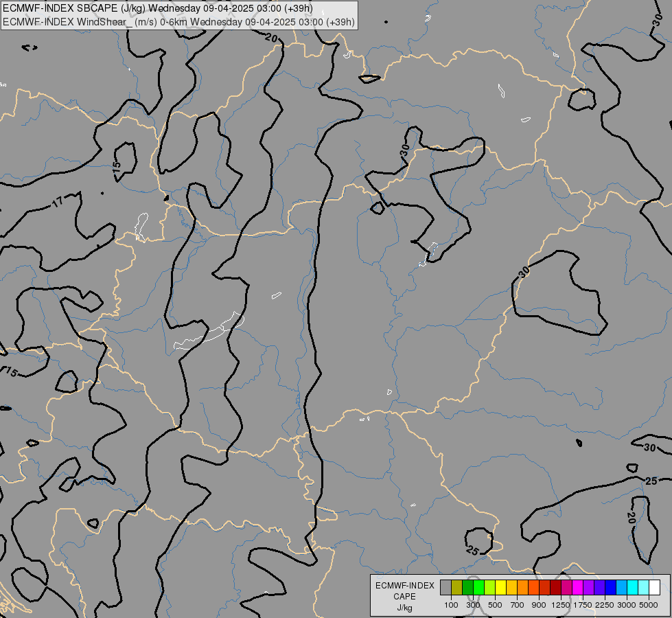Click the WindShear_ (m/s) 0-6km title line
The width and height of the screenshot is (672, 618).
(x=178, y=22)
